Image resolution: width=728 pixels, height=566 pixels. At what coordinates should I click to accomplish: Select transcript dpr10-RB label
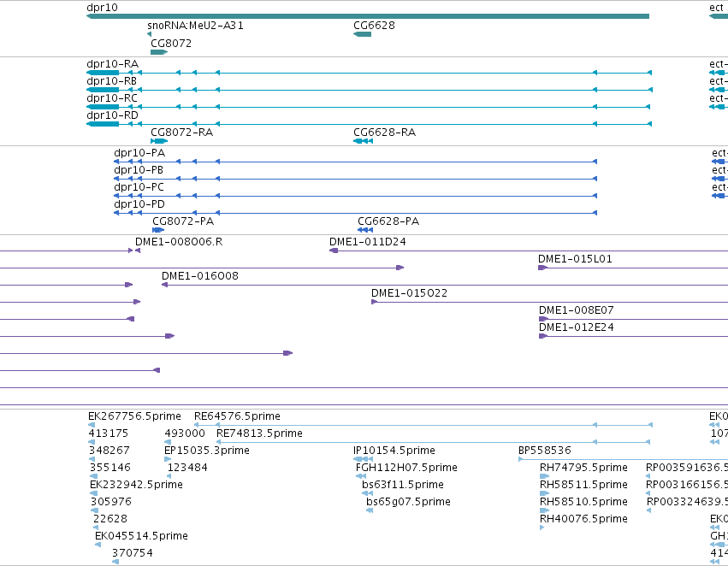(112, 80)
